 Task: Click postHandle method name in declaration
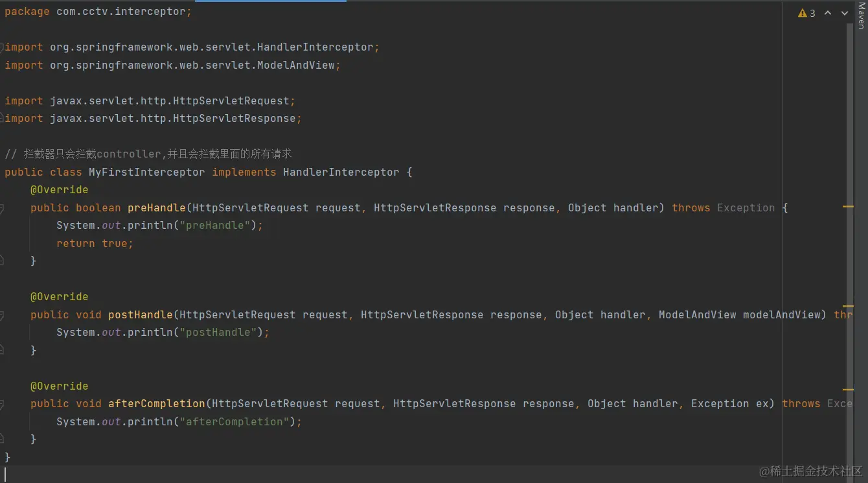[x=141, y=315]
